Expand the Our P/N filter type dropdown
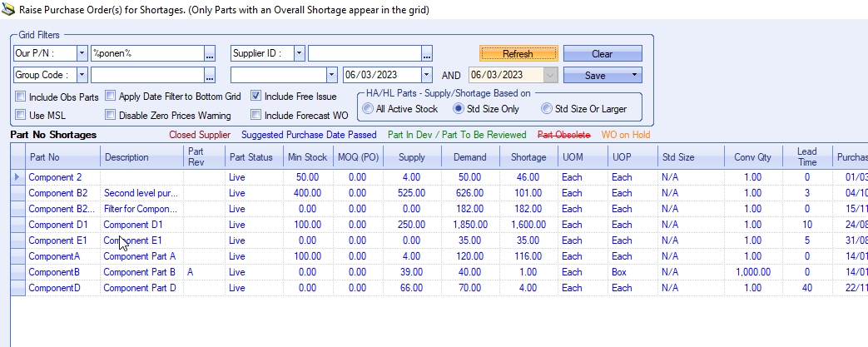The width and height of the screenshot is (868, 347). (x=82, y=53)
